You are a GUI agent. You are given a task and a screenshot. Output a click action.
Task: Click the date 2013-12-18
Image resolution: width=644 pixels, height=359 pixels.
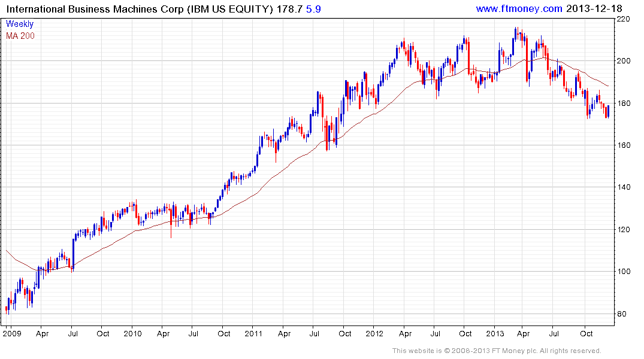click(594, 8)
